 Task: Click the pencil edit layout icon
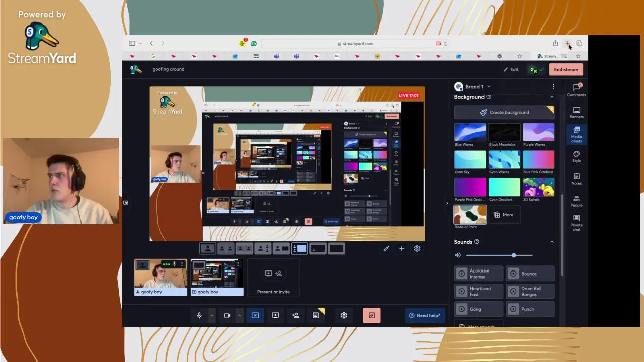(386, 248)
